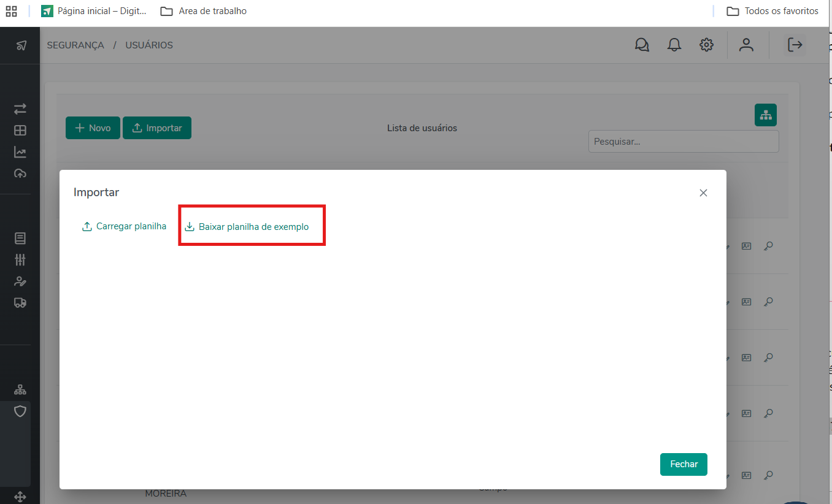The width and height of the screenshot is (832, 504).
Task: Open the transfer arrows sidebar item
Action: point(20,109)
